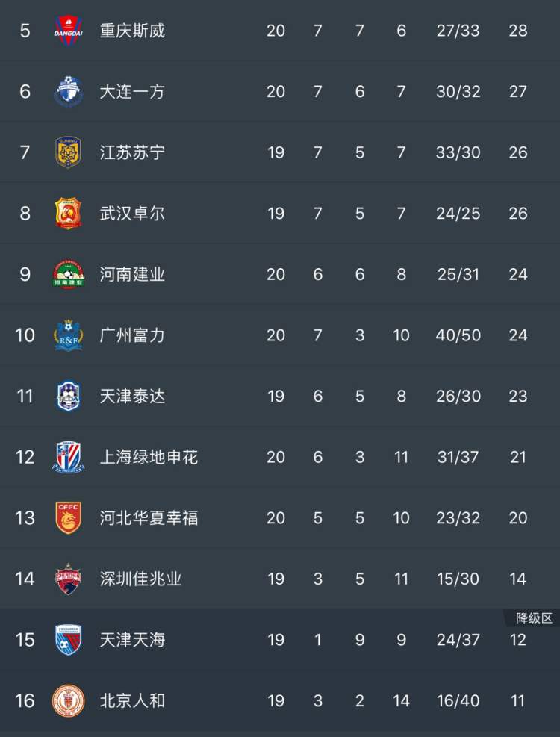Open the 北京人和 round logo
This screenshot has width=560, height=737.
click(x=69, y=700)
